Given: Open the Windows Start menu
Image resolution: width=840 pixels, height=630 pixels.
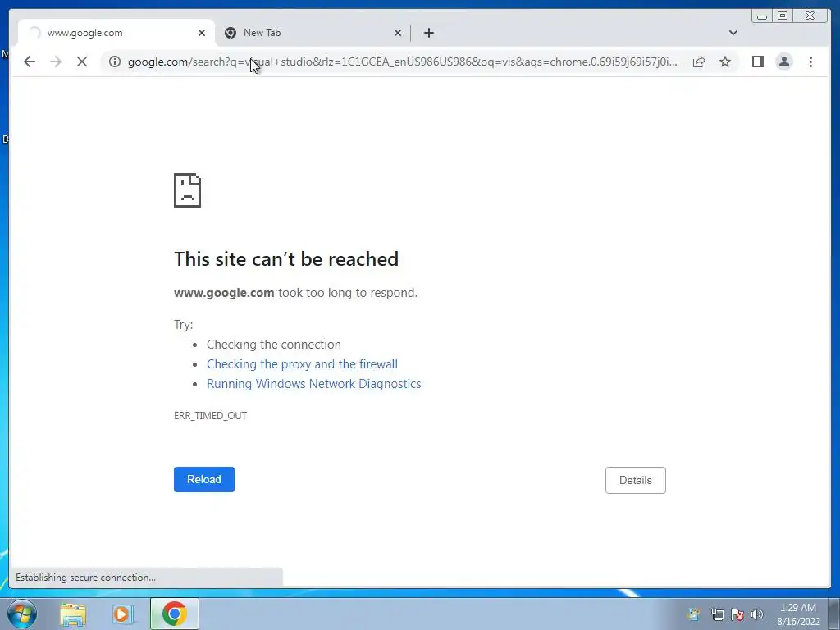Looking at the screenshot, I should point(22,614).
